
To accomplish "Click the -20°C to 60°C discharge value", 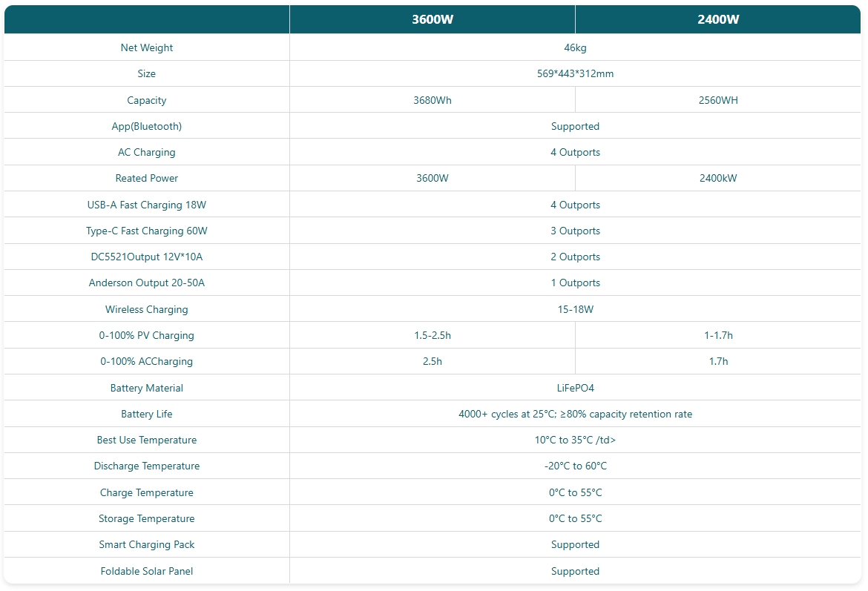I will click(x=575, y=466).
